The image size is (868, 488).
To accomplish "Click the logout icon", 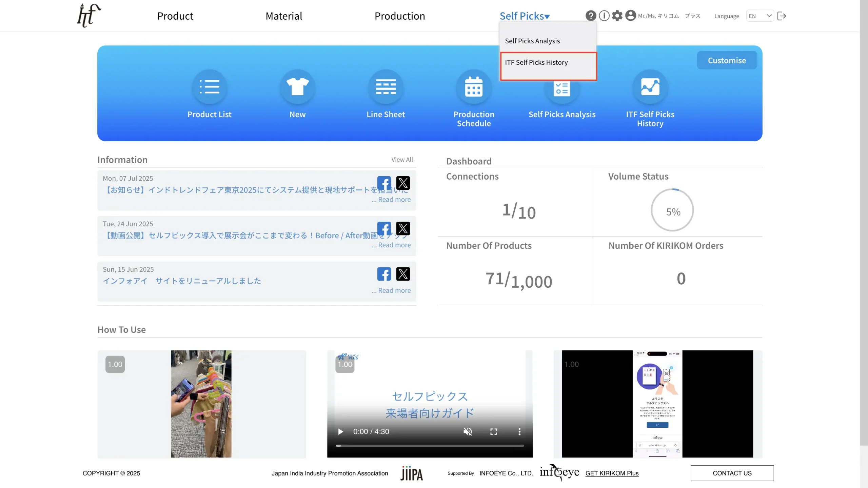I will tap(782, 16).
